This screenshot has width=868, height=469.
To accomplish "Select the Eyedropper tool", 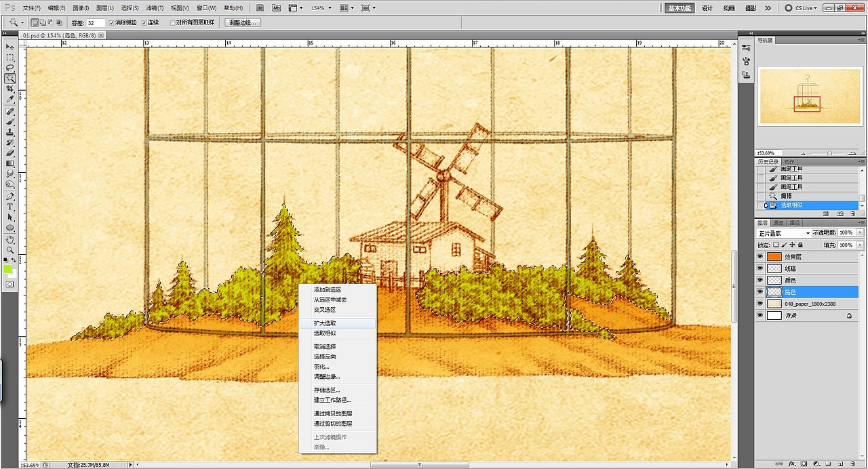I will point(10,100).
